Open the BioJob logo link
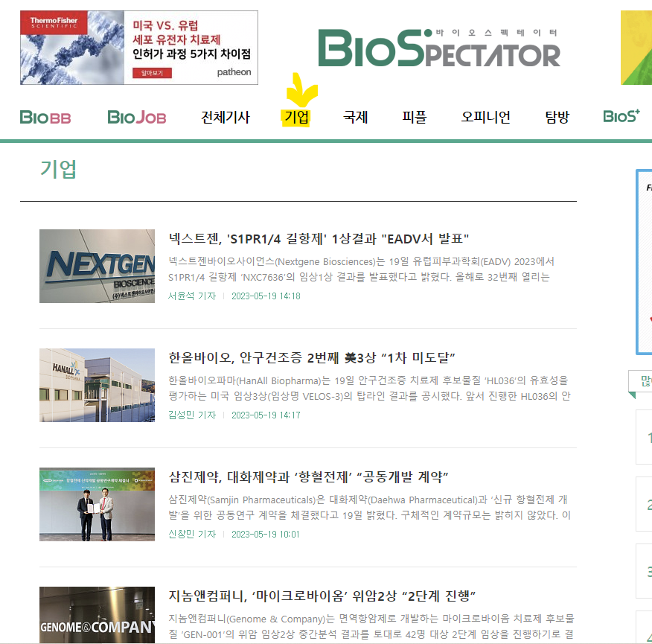The height and width of the screenshot is (644, 652). point(136,118)
